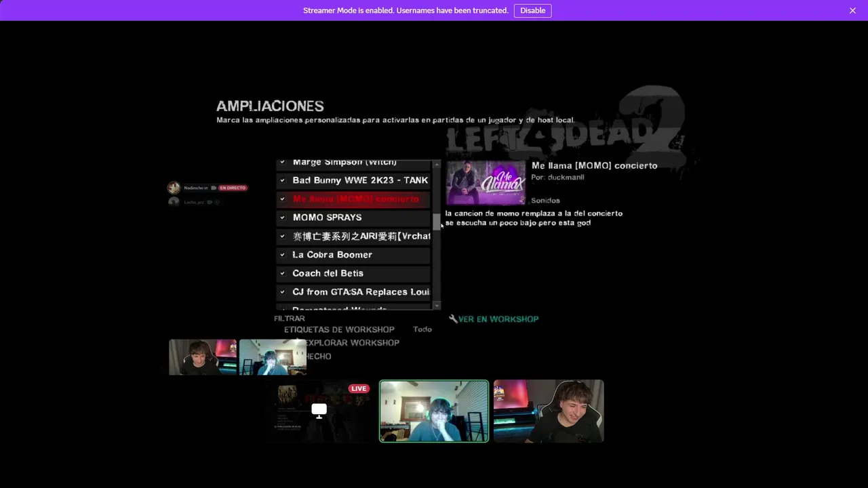Click the addon list scroll-up arrow
Image resolution: width=868 pixels, height=488 pixels.
pos(437,164)
